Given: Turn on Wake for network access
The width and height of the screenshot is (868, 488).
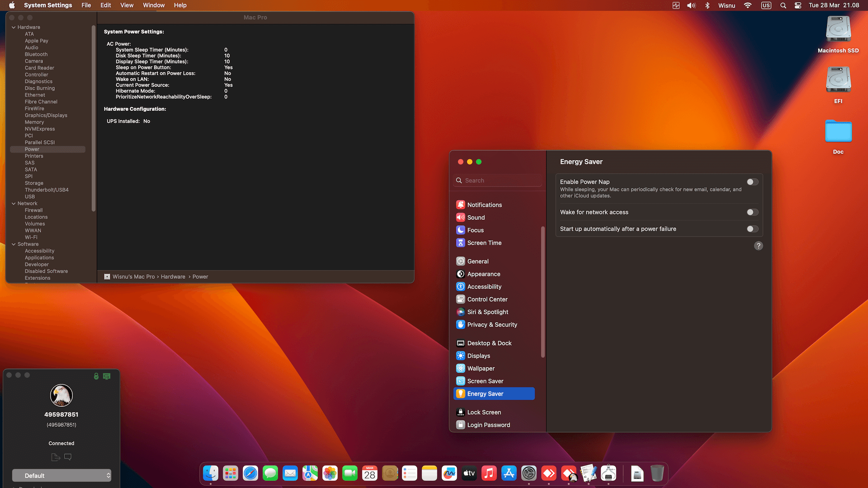Looking at the screenshot, I should (752, 212).
